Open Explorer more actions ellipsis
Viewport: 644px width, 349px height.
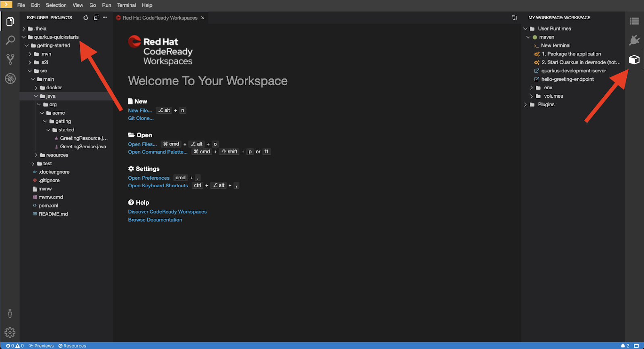105,17
